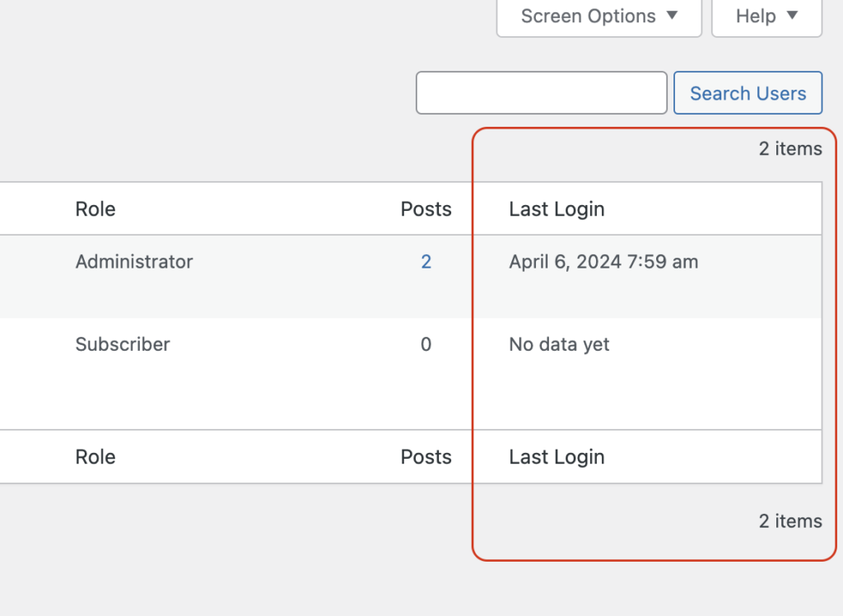Click the bottom Posts column header
The width and height of the screenshot is (843, 616).
click(x=426, y=456)
